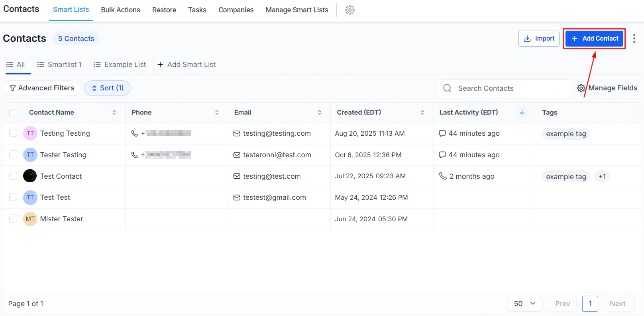Open the 50 per page dropdown
The image size is (644, 316).
pyautogui.click(x=525, y=304)
